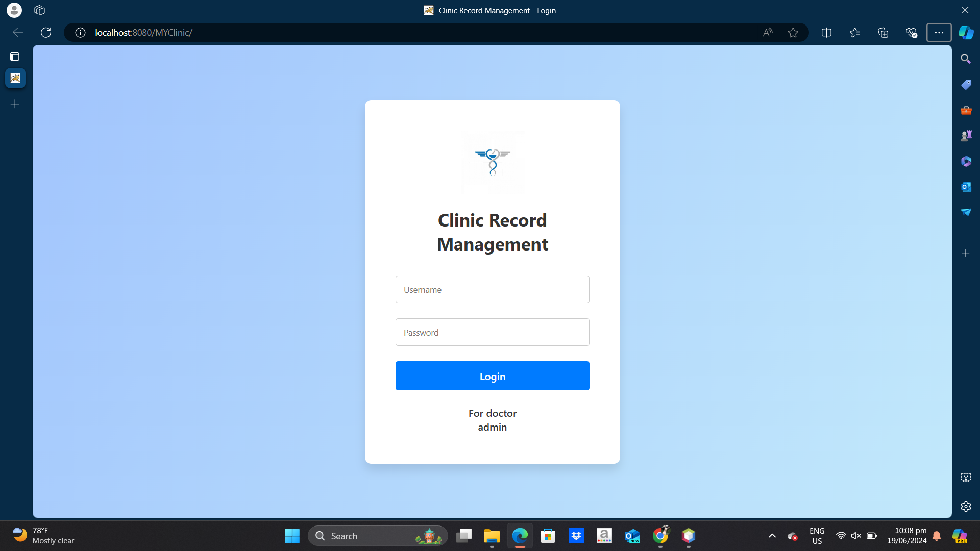Open the sidebar Search icon
980x551 pixels.
[x=965, y=59]
